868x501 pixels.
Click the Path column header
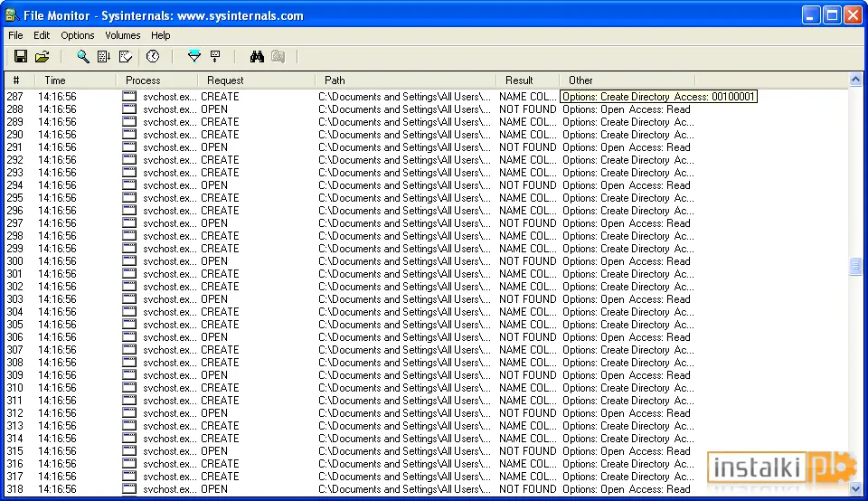(x=406, y=80)
